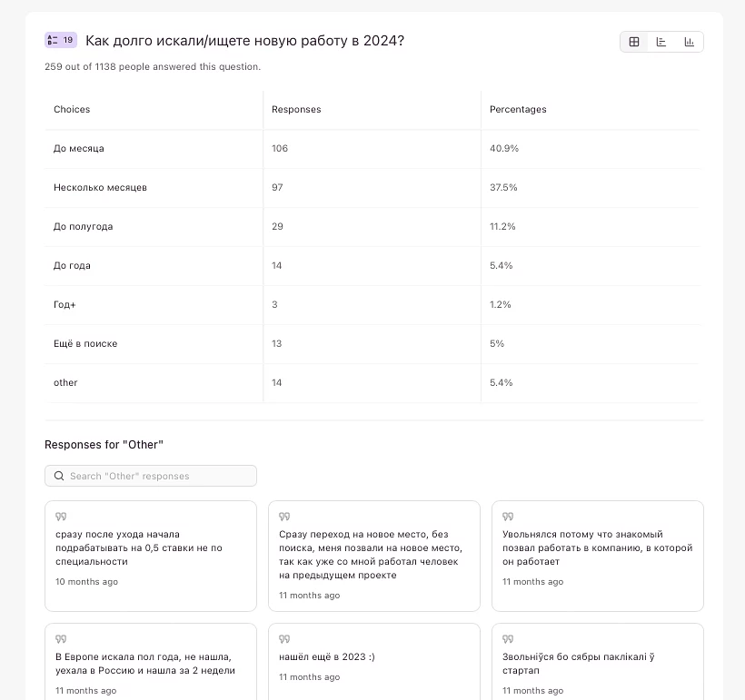Click the search magnifier icon
The width and height of the screenshot is (745, 700).
coord(60,476)
